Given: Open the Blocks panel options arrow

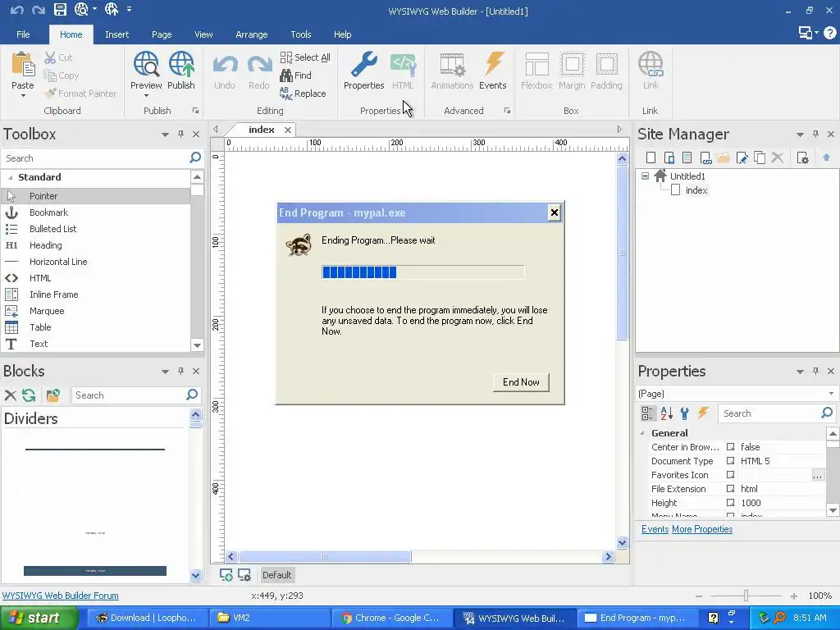Looking at the screenshot, I should click(x=165, y=372).
